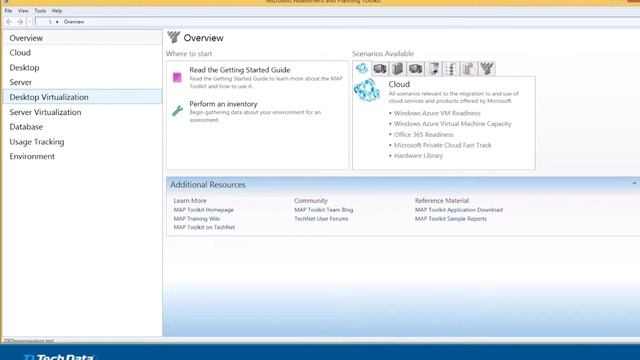Open the View menu
Viewport: 640px width, 360px height.
(23, 11)
